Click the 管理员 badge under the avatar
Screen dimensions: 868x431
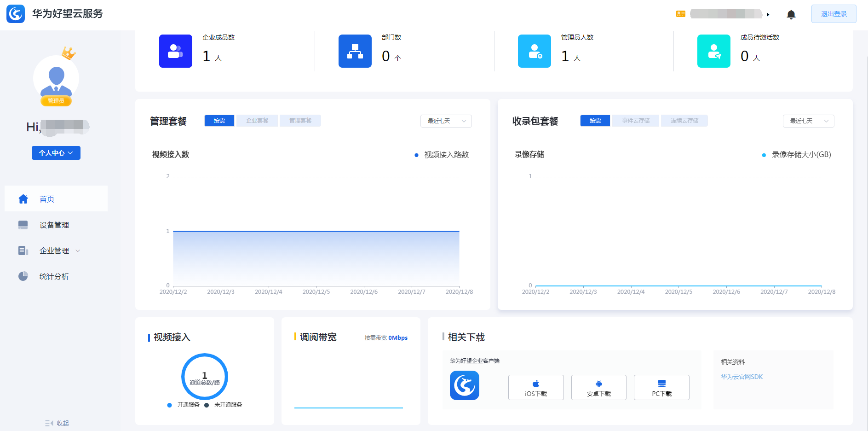pyautogui.click(x=56, y=101)
